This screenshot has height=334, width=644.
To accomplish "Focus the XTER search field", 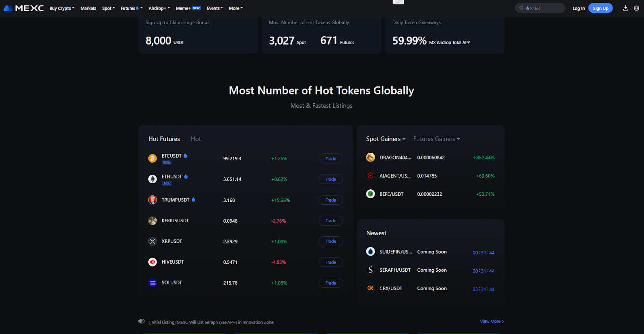I will coord(540,8).
